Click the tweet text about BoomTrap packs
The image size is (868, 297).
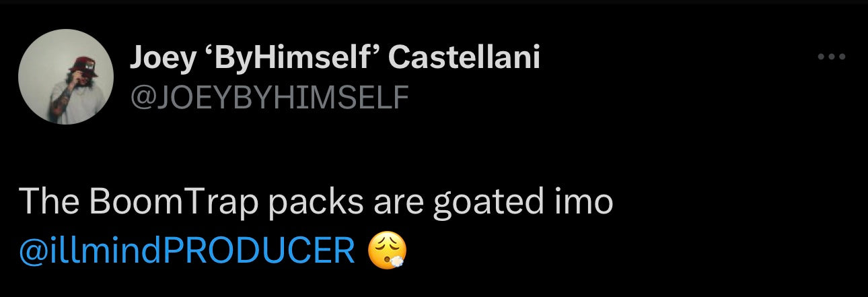point(316,202)
